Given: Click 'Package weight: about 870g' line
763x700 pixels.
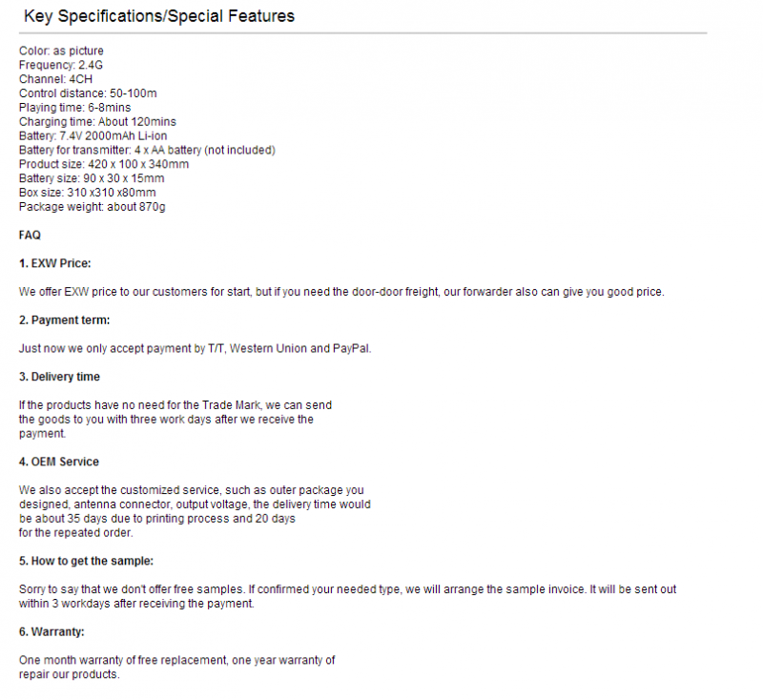Looking at the screenshot, I should pos(92,207).
